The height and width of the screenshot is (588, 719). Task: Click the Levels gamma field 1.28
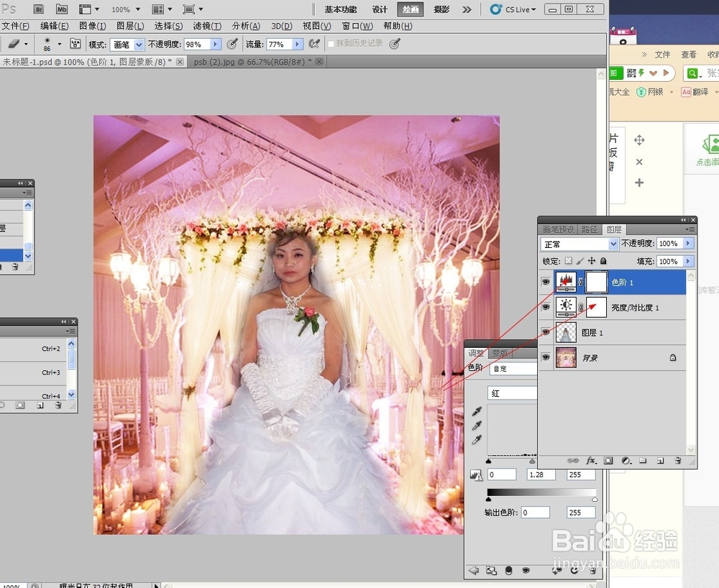point(541,474)
